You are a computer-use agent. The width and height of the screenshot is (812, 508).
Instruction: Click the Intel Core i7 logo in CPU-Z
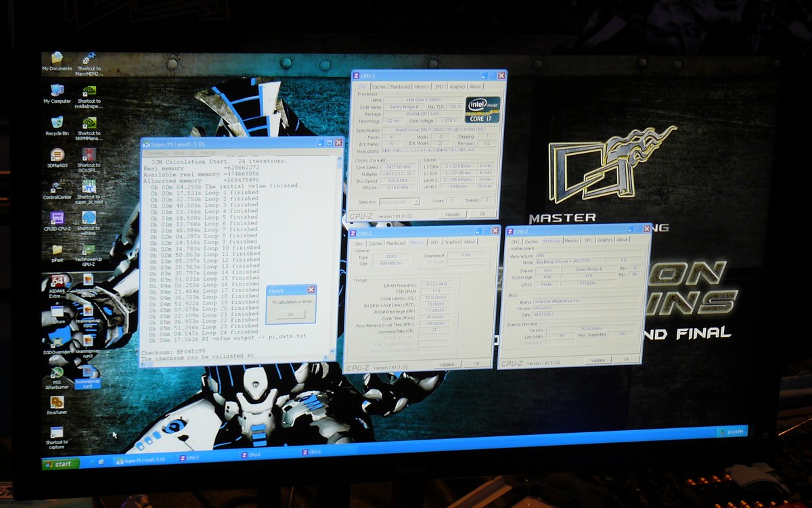[x=482, y=109]
